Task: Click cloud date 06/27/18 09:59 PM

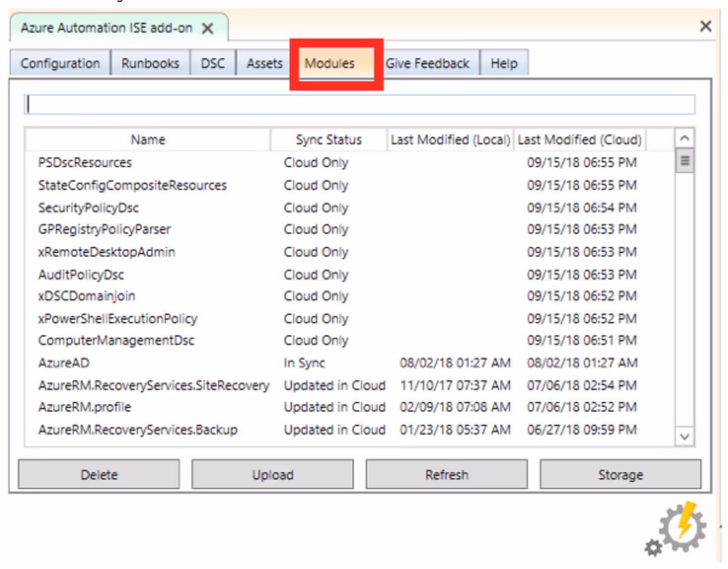Action: coord(582,430)
